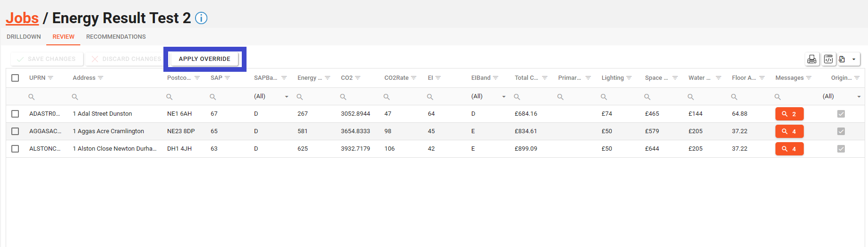Click the info icon beside the job title
This screenshot has width=868, height=247.
click(x=201, y=18)
